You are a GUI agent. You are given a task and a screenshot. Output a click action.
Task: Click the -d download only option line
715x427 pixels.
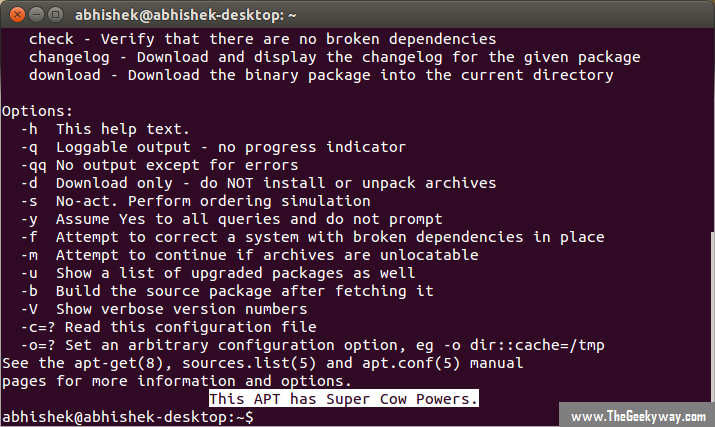pyautogui.click(x=258, y=183)
